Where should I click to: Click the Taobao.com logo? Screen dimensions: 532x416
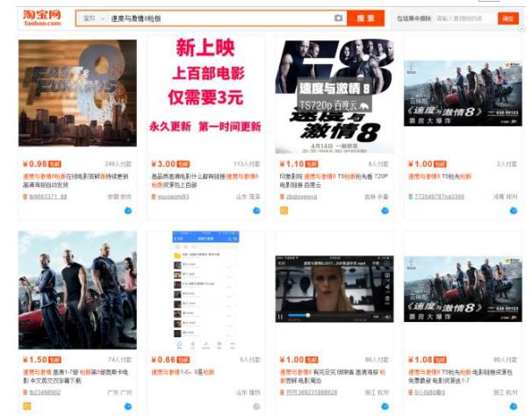point(42,18)
